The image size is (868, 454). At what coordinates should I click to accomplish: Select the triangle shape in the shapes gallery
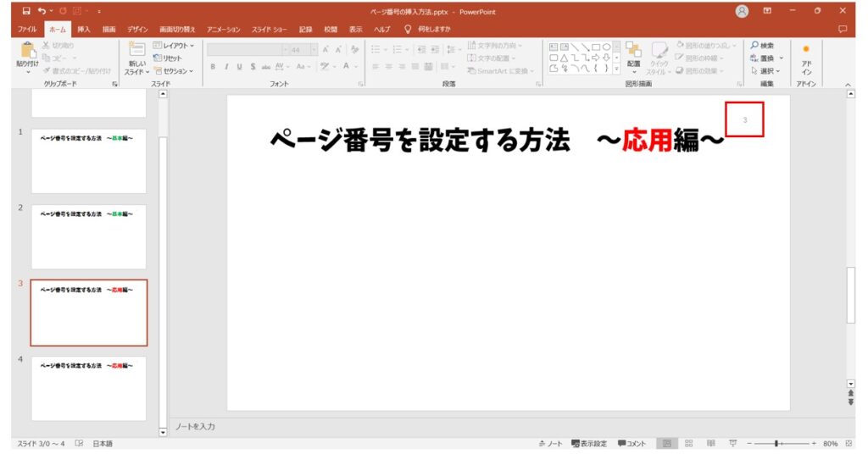564,58
